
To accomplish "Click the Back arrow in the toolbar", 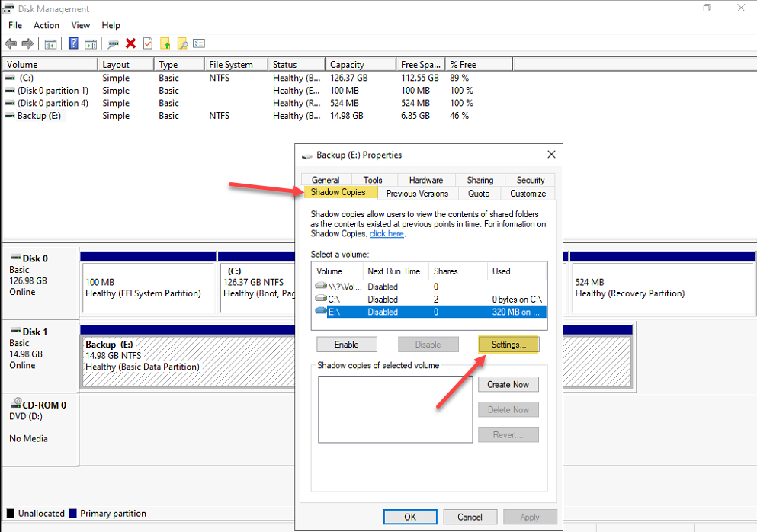I will tap(11, 44).
